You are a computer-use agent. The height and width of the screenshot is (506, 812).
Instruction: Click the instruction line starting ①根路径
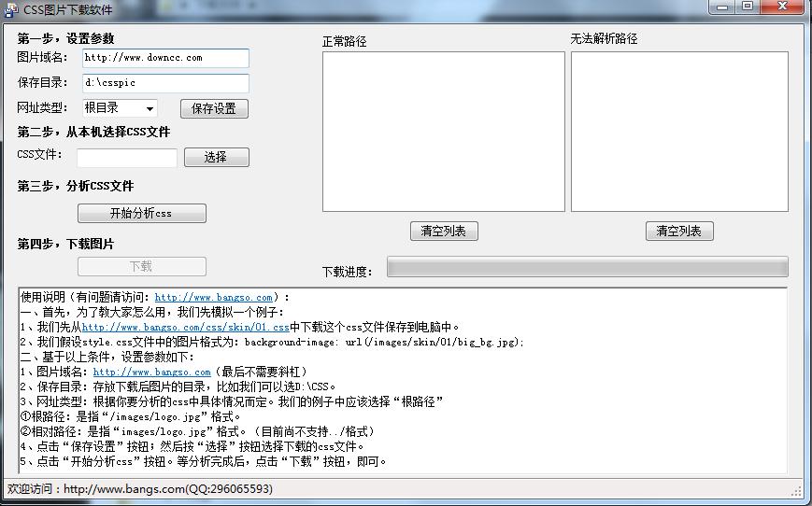pos(131,416)
